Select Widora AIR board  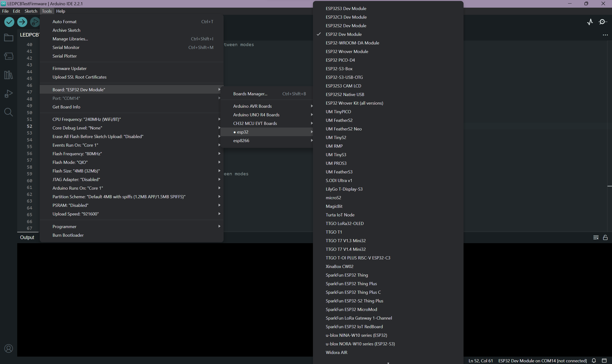pyautogui.click(x=388, y=353)
